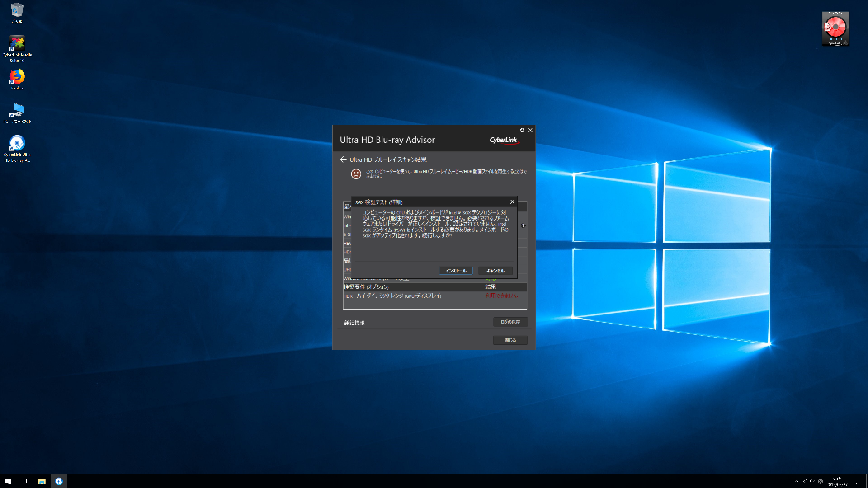Viewport: 868px width, 488px height.
Task: Expand the hidden tray icons chevron
Action: click(797, 481)
